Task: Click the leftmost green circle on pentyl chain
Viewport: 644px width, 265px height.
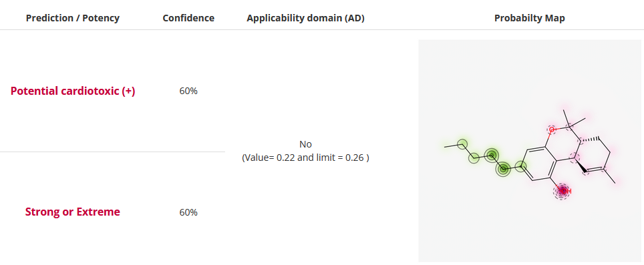Action: 462,144
